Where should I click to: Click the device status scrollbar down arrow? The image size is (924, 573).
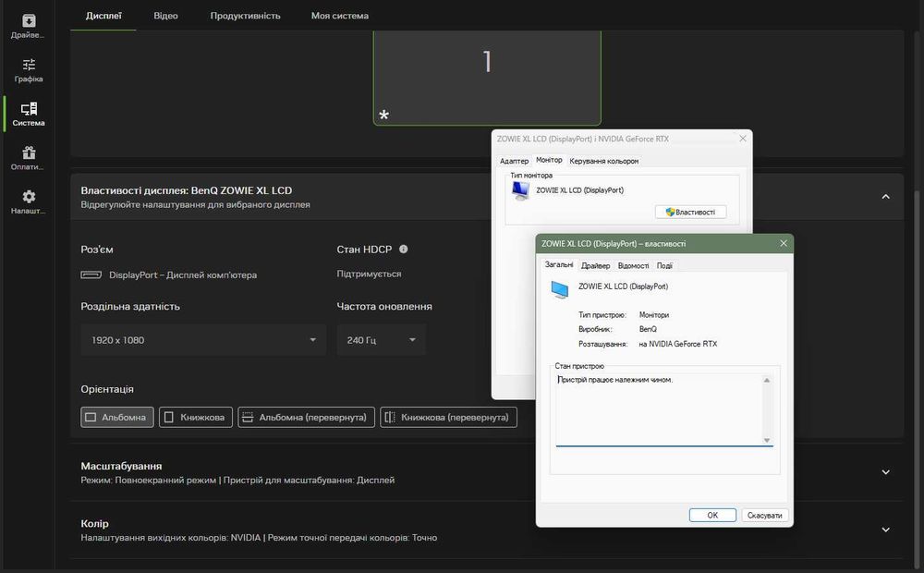pos(767,440)
